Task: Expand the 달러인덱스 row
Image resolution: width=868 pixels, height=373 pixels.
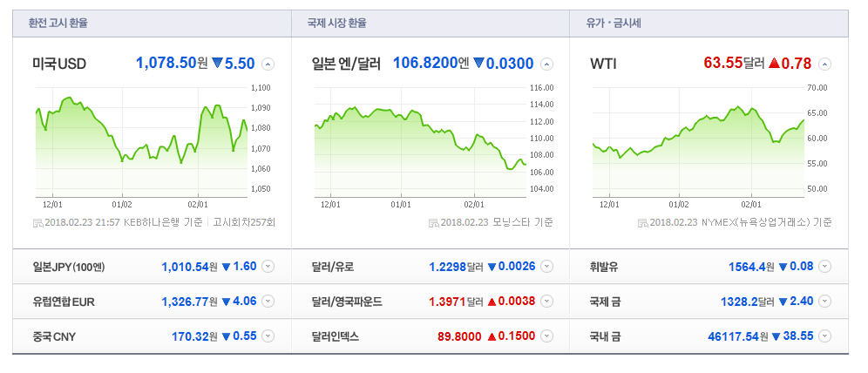Action: click(x=546, y=336)
